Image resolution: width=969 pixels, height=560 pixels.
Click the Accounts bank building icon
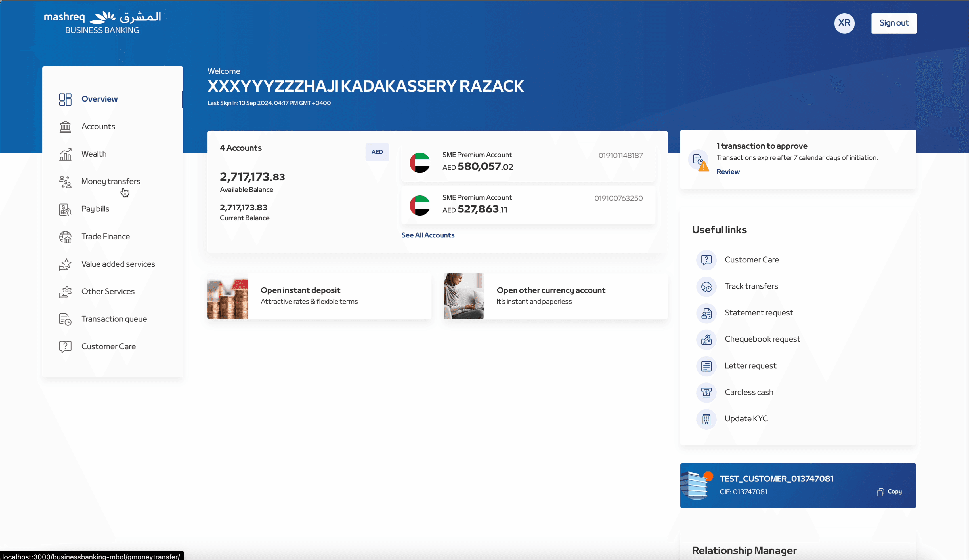coord(65,127)
